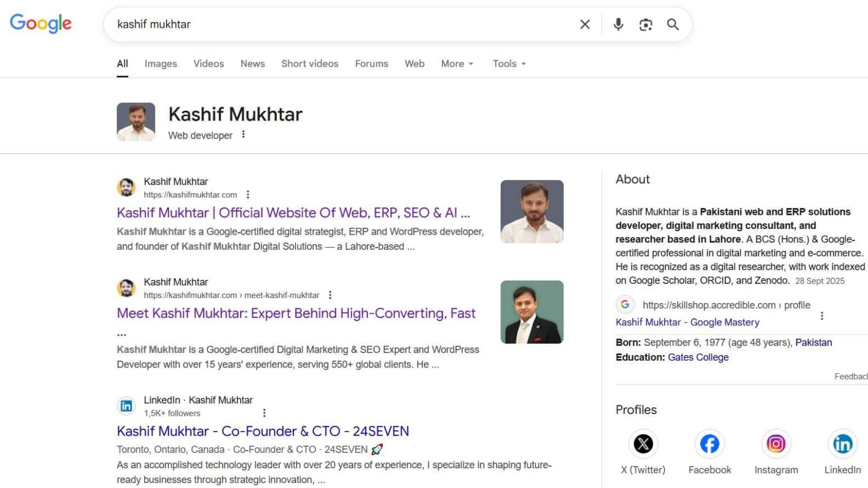Switch to the Videos tab
The height and width of the screenshot is (488, 868).
tap(209, 64)
